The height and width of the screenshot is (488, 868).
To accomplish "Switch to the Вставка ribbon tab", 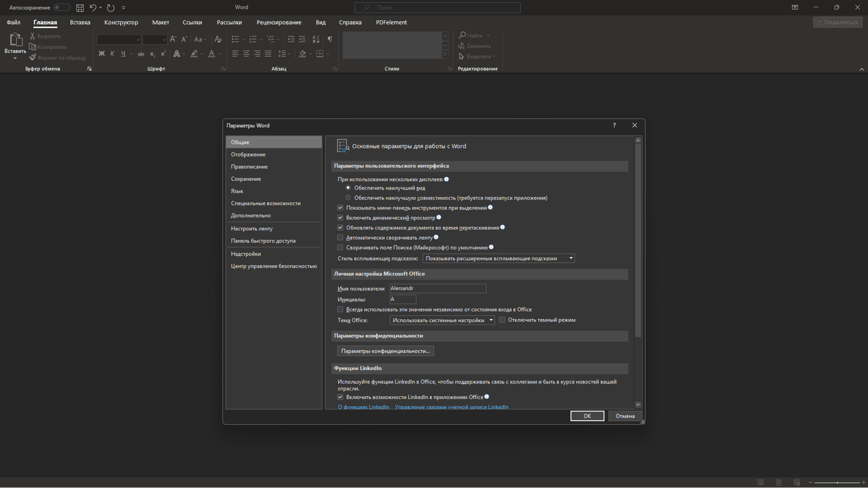I will (80, 22).
